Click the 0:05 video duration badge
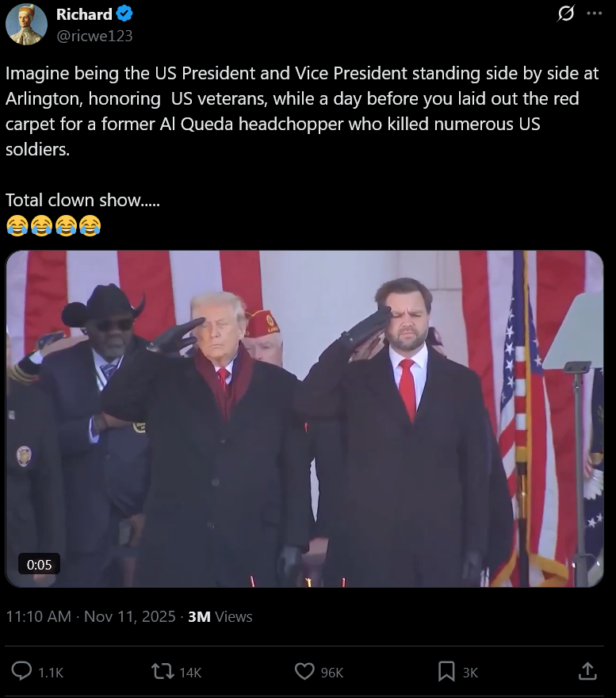The image size is (616, 698). tap(39, 565)
